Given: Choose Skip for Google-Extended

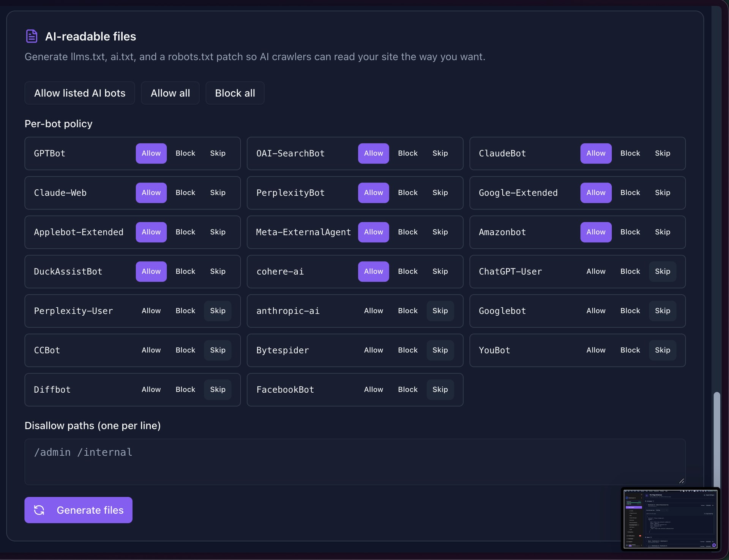Looking at the screenshot, I should point(663,193).
